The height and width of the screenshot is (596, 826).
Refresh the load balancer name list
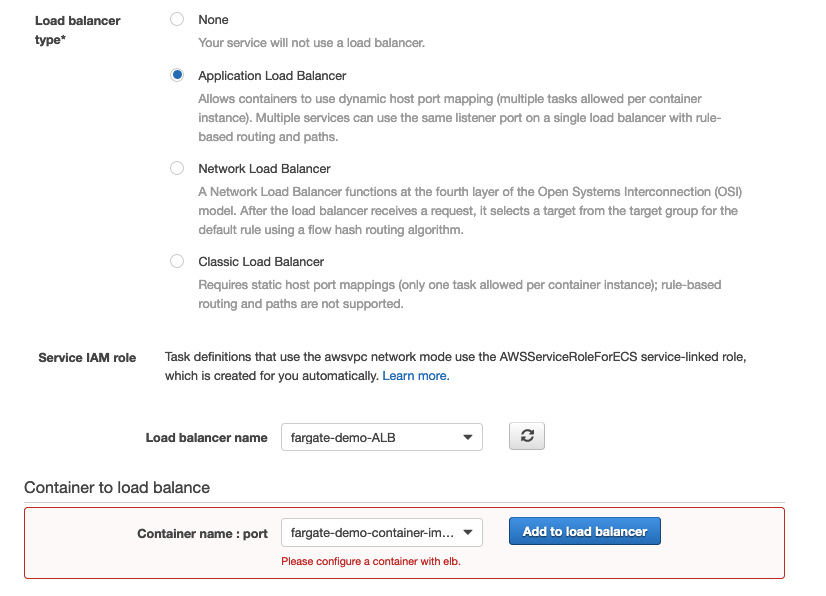pos(527,437)
